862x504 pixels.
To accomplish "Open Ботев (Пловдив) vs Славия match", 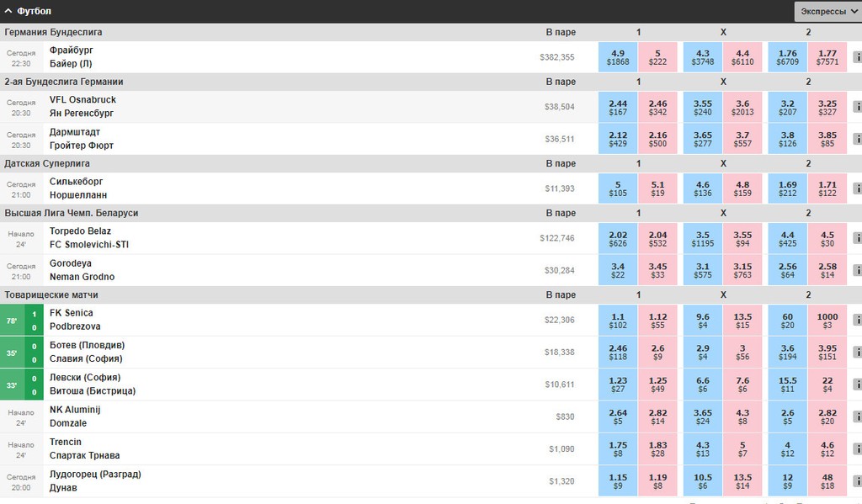I will [x=87, y=352].
